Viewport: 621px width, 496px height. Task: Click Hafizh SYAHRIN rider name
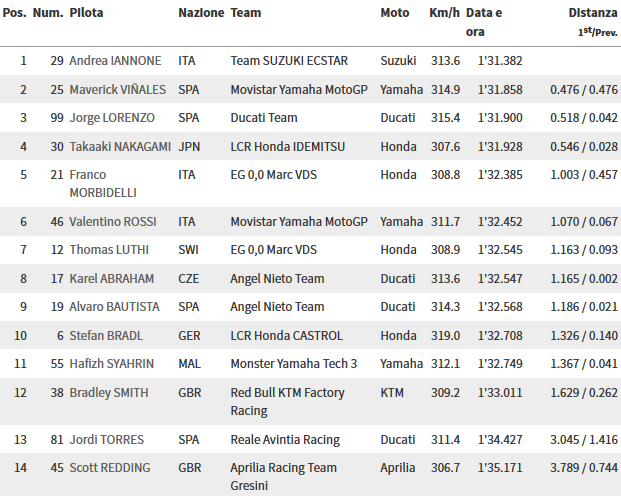click(x=111, y=364)
